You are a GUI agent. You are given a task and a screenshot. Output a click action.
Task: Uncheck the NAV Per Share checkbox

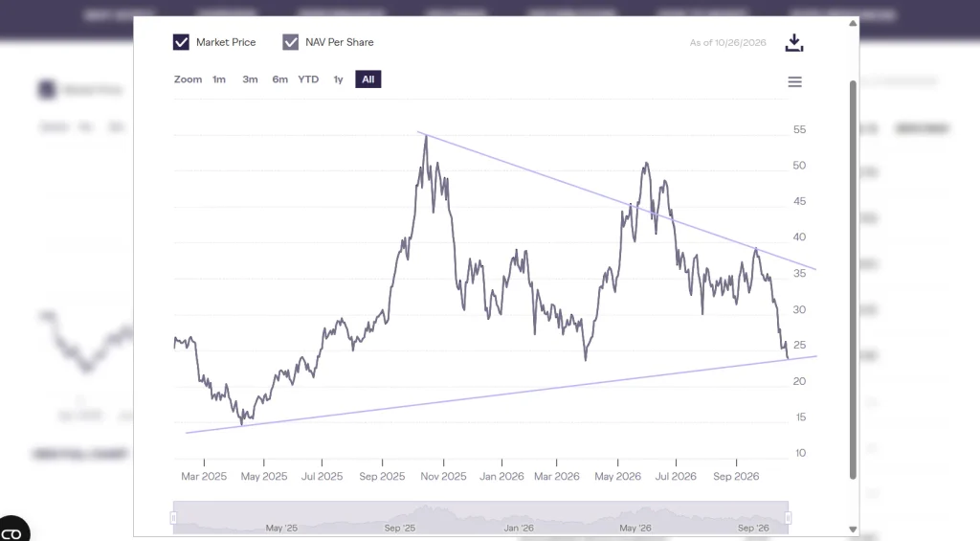click(x=291, y=42)
